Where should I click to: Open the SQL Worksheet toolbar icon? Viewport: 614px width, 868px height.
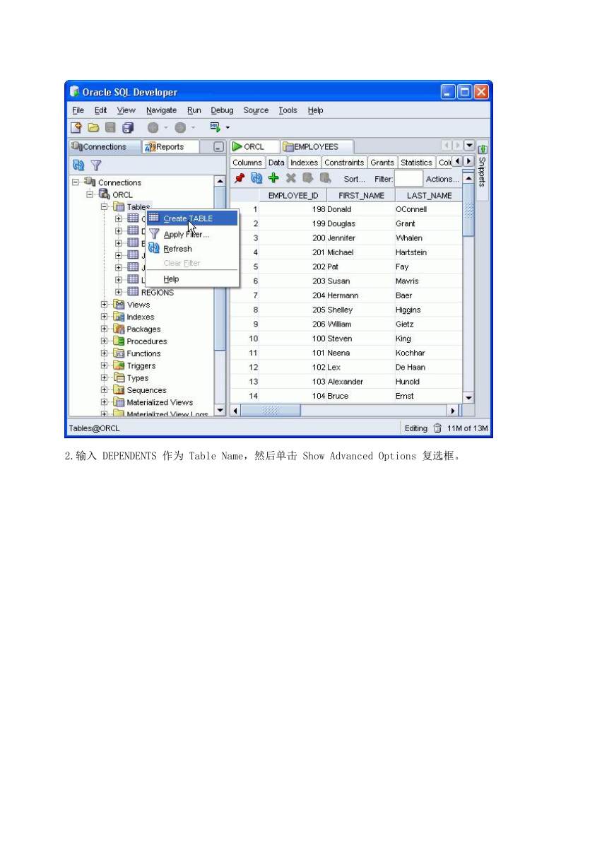tap(215, 127)
